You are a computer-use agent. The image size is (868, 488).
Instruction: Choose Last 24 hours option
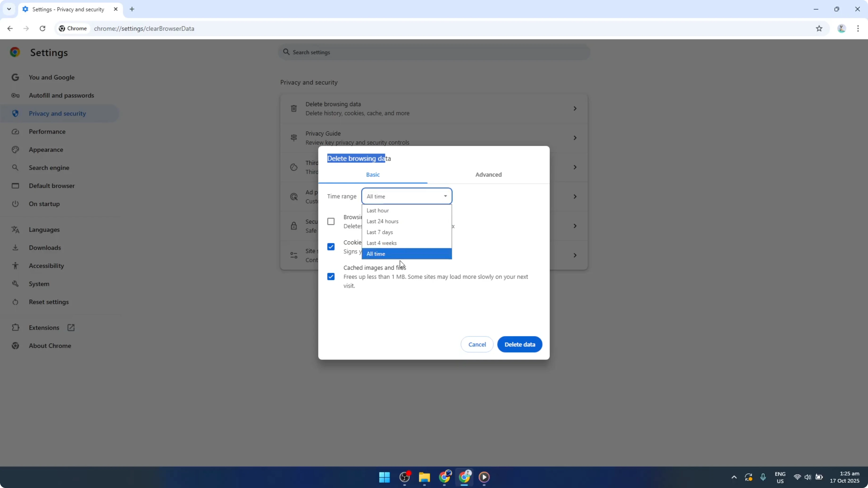coord(407,221)
